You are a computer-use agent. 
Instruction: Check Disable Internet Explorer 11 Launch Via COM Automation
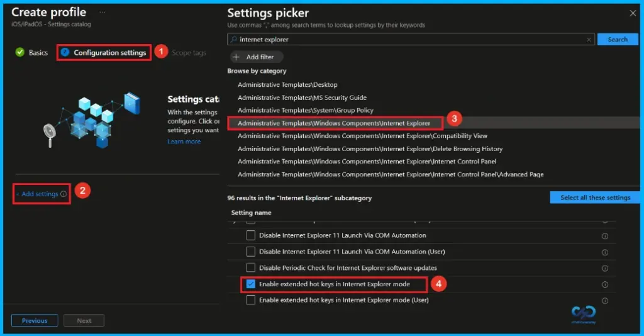[250, 235]
